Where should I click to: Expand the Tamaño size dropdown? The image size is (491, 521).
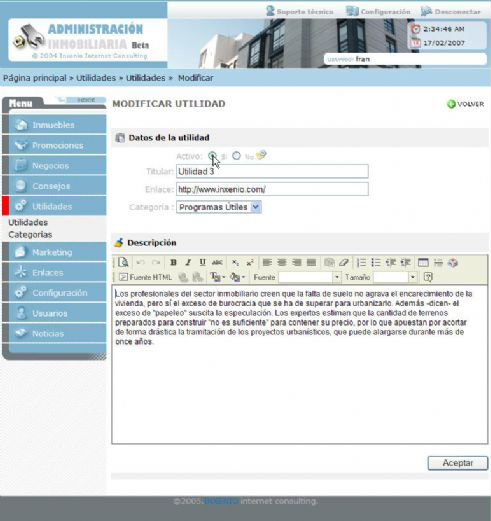pyautogui.click(x=413, y=277)
